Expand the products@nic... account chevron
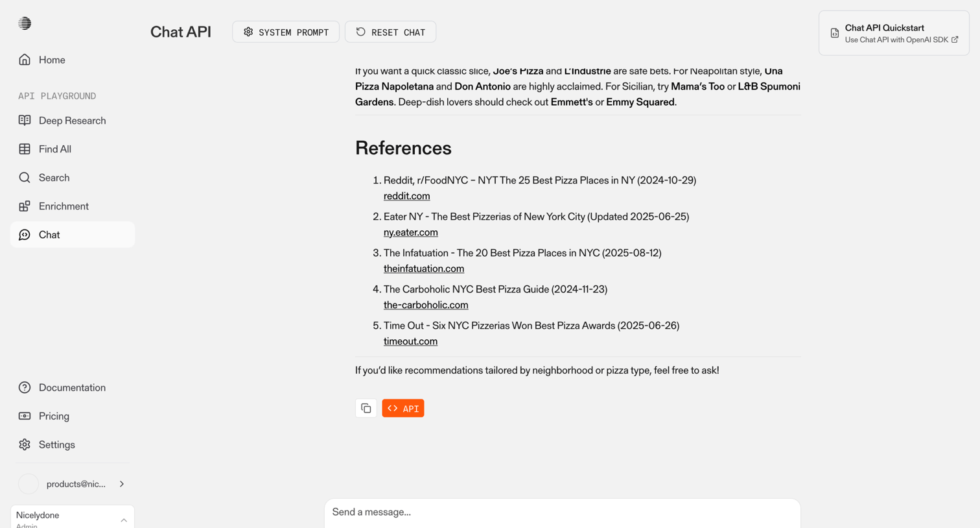Viewport: 980px width, 528px height. click(122, 484)
